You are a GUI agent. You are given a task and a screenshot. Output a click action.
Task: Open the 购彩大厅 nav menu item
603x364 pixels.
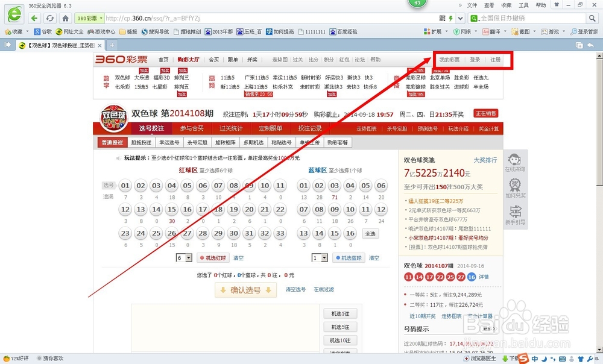click(x=188, y=60)
